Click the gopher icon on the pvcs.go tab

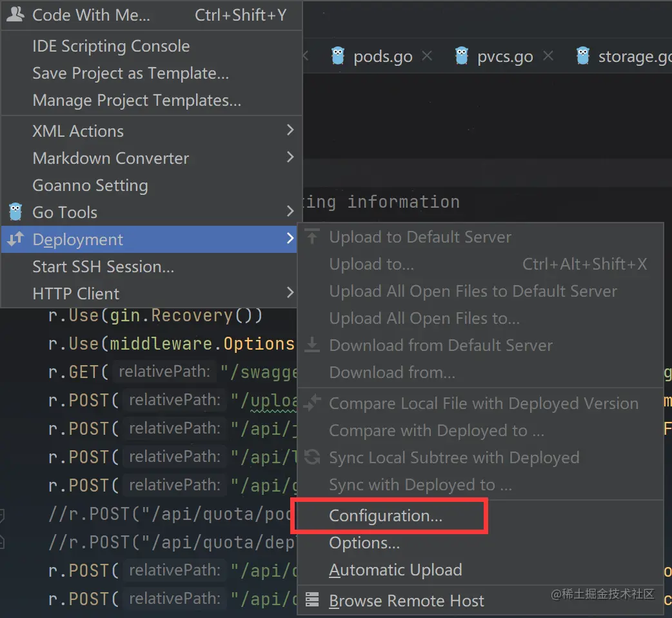[462, 55]
